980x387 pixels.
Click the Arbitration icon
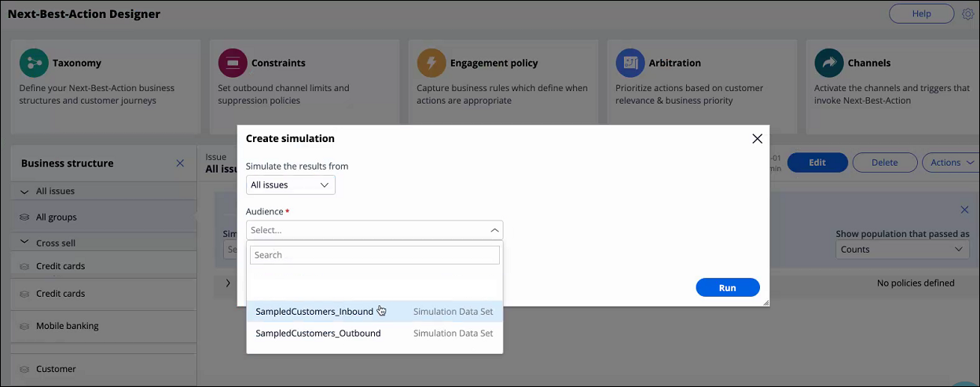tap(630, 63)
